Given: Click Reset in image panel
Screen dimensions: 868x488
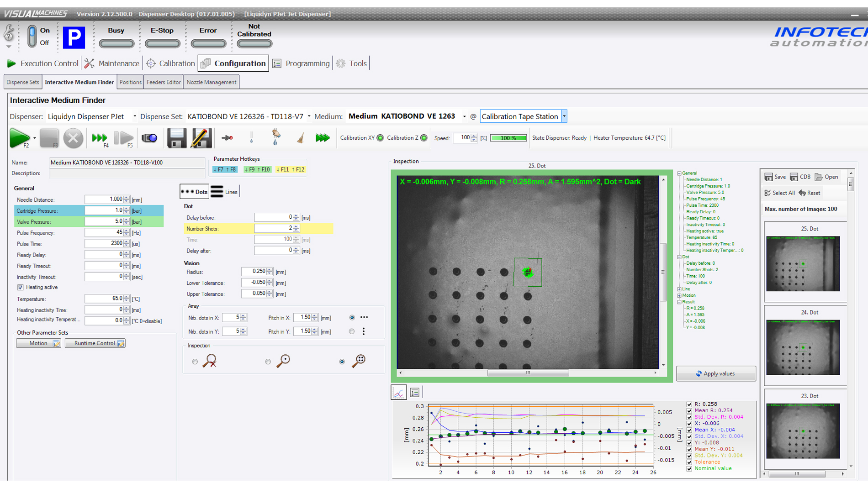Looking at the screenshot, I should (810, 193).
